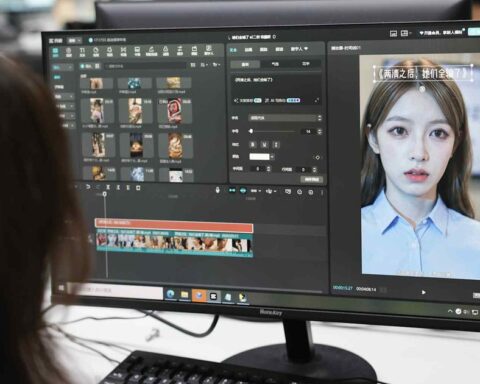Viewport: 480px width, 384px height.
Task: Open the Audio tool icon
Action: pyautogui.click(x=69, y=52)
